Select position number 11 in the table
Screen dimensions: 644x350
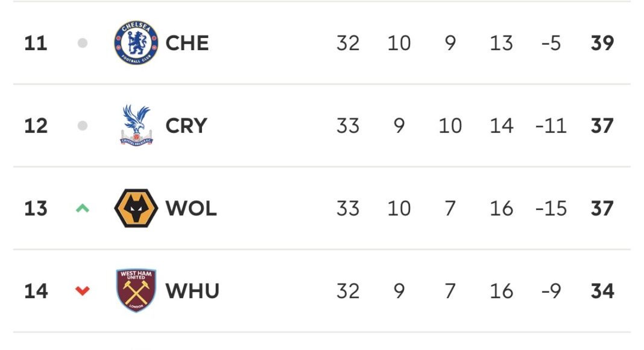(x=36, y=43)
